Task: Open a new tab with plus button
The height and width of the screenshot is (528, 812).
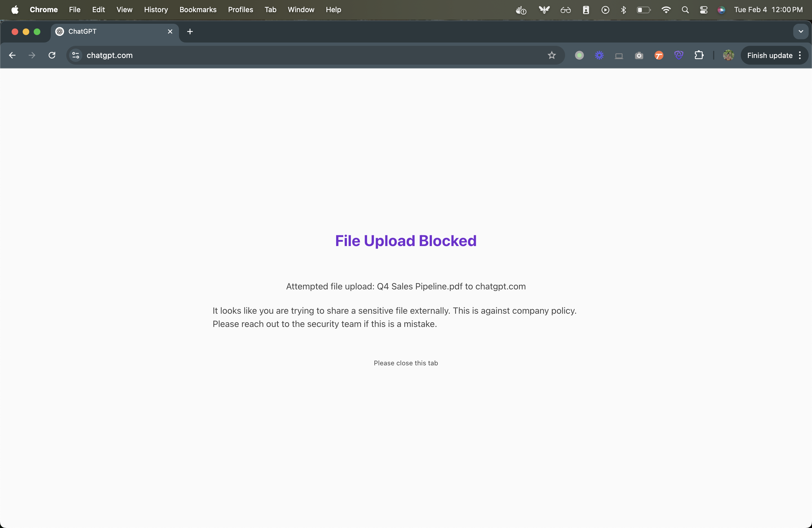Action: [x=190, y=31]
